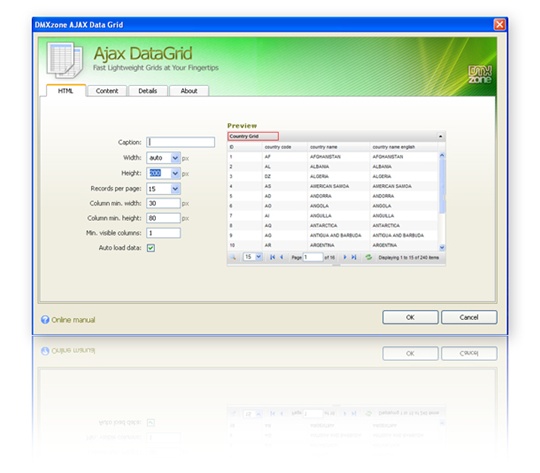Open the Width dropdown

(175, 158)
